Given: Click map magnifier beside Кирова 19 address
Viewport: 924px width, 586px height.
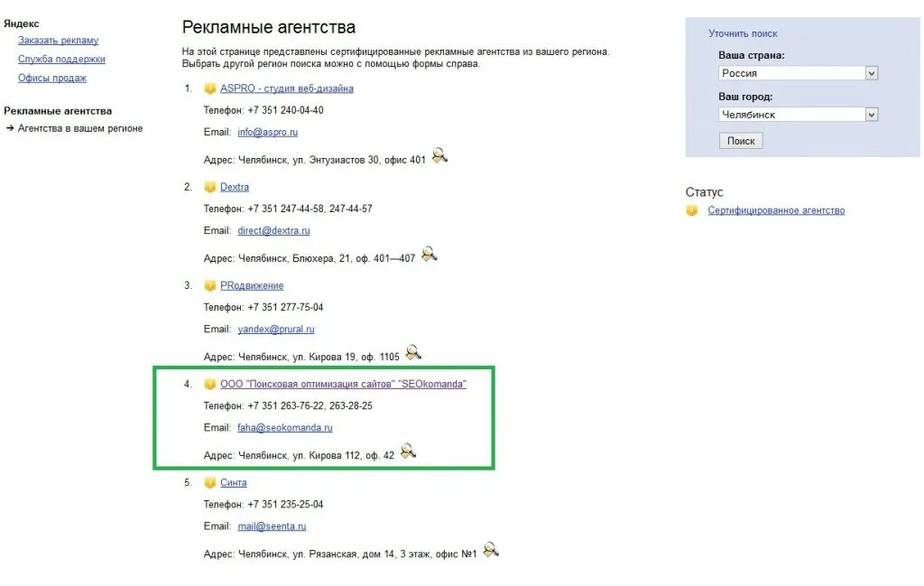Looking at the screenshot, I should pos(413,352).
